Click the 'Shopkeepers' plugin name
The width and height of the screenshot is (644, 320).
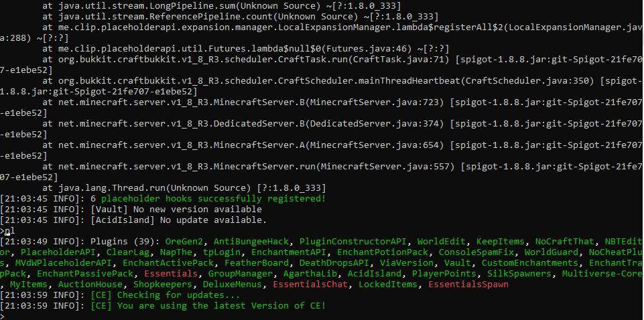click(163, 284)
